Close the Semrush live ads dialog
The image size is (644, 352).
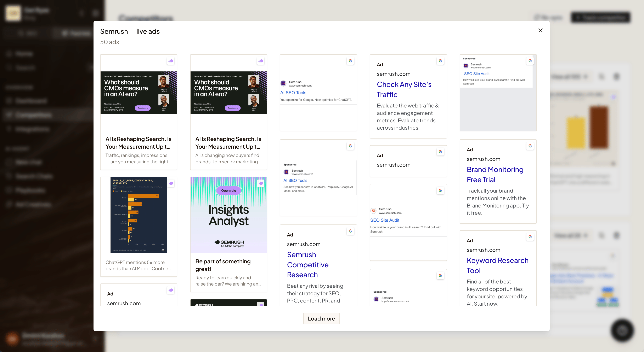point(540,30)
